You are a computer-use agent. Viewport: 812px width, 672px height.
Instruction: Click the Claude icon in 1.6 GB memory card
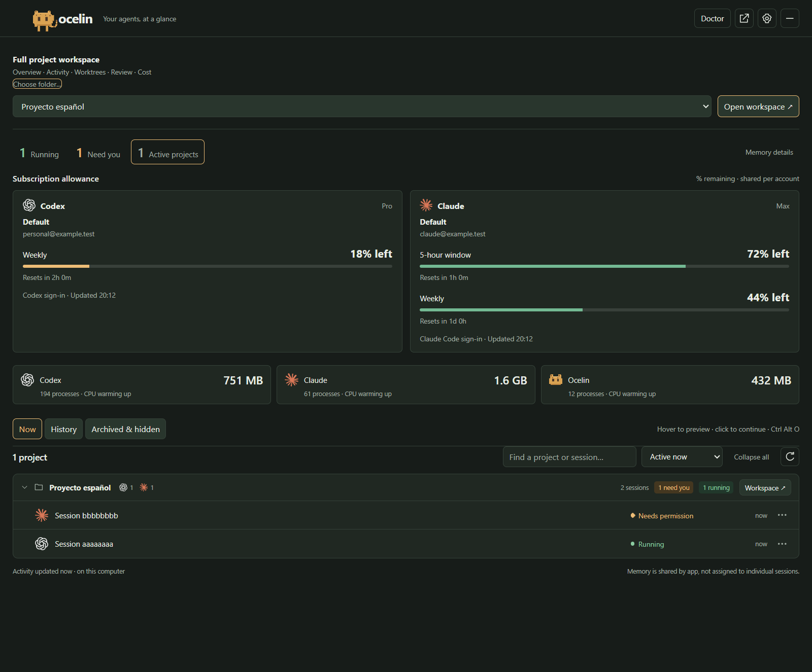[292, 380]
